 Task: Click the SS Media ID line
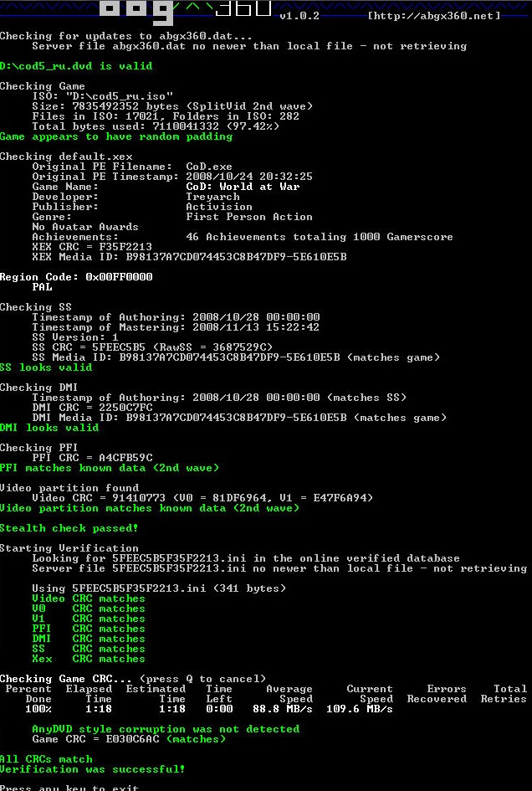pos(236,357)
